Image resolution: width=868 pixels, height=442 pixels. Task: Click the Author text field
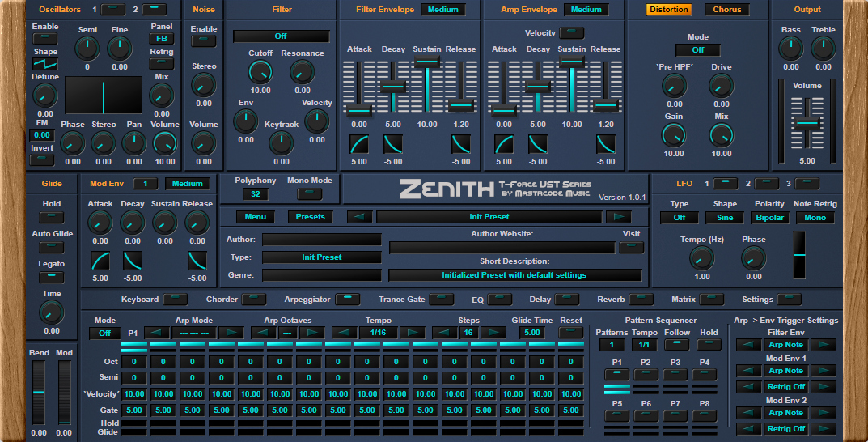322,240
